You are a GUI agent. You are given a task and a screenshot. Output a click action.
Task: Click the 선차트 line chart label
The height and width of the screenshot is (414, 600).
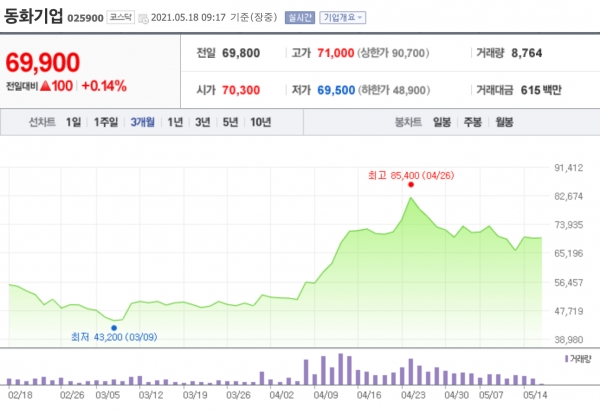pyautogui.click(x=42, y=122)
